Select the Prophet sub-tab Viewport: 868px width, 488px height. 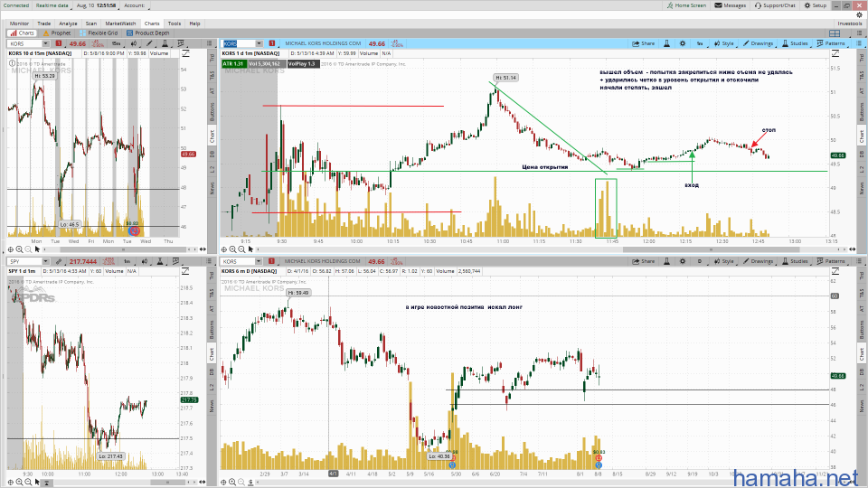tap(57, 33)
